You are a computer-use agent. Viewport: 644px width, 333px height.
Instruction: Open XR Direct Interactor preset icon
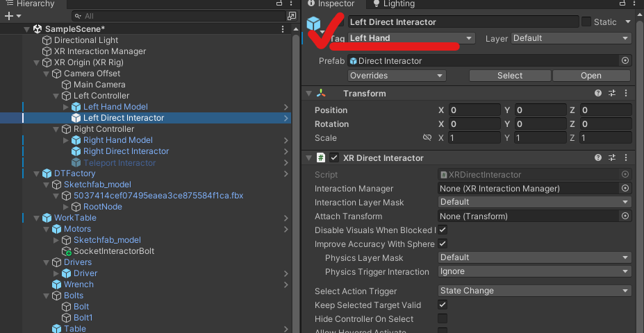click(x=612, y=157)
